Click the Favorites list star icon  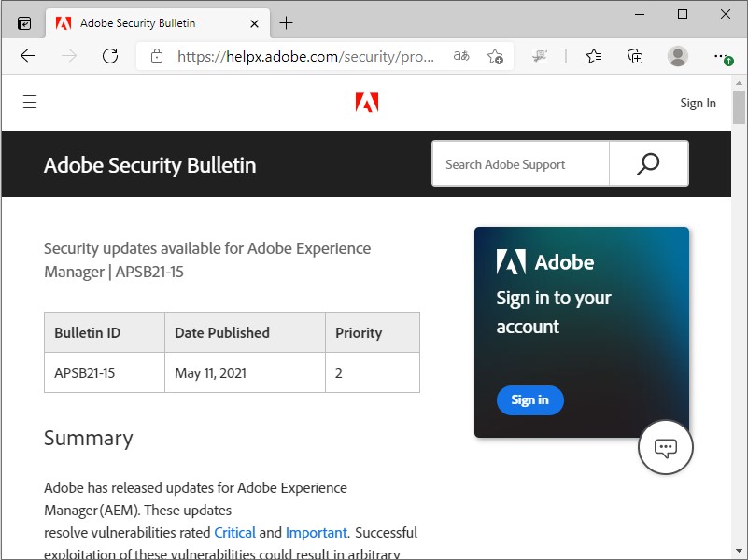pyautogui.click(x=593, y=56)
